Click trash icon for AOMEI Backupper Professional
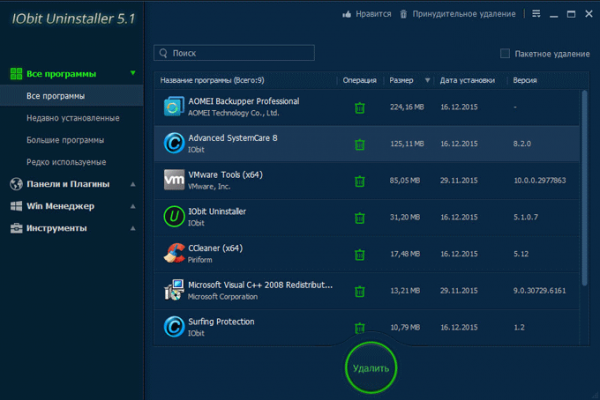600x400 pixels. [x=360, y=108]
